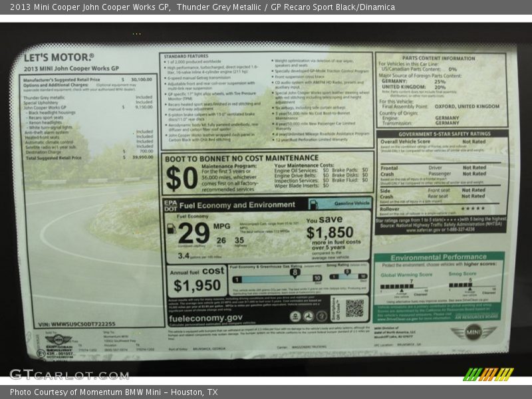532x399 pixels.
Task: Click the QR code on the fuel label
Action: coord(354,309)
